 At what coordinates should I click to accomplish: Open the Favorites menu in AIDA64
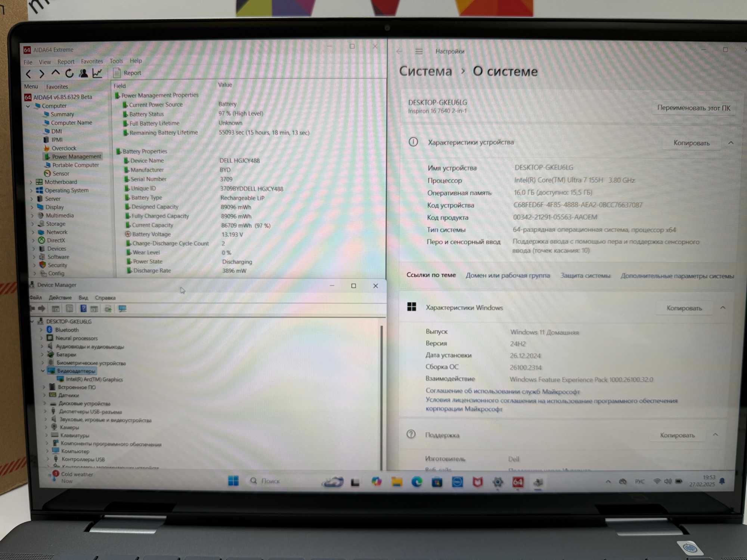point(92,61)
